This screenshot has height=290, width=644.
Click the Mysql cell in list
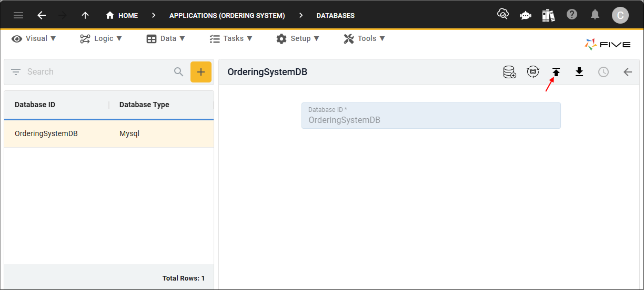[129, 133]
